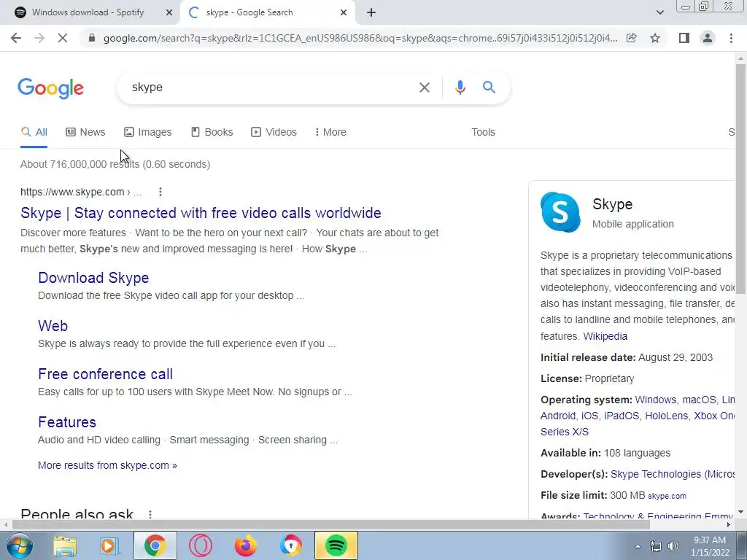Open the Windows Start menu
This screenshot has height=560, width=747.
coord(18,545)
